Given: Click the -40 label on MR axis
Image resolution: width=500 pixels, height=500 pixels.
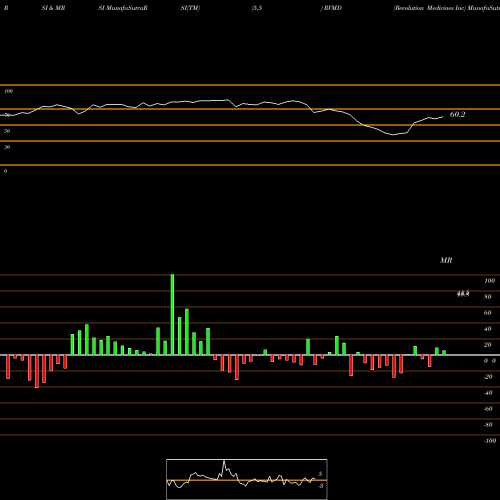Looking at the screenshot, I should coord(488,393).
